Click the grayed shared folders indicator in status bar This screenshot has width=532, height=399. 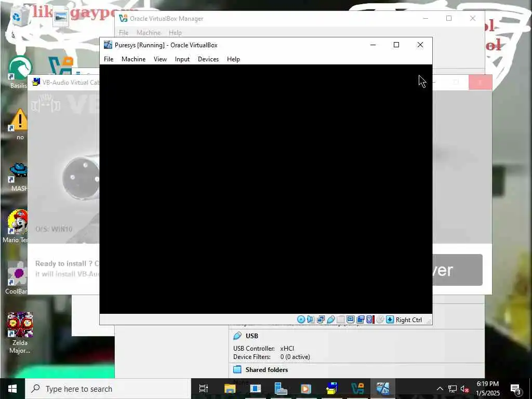coord(341,320)
